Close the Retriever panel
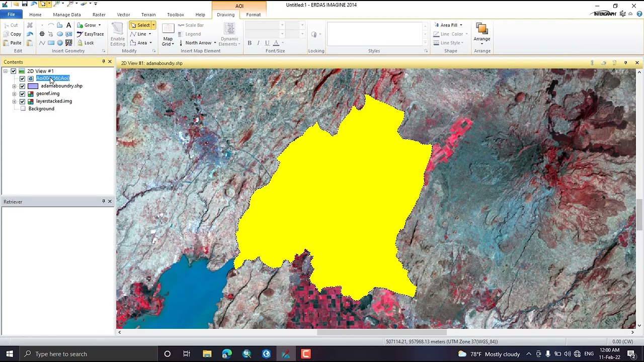Screen dimensions: 644x362 110,201
